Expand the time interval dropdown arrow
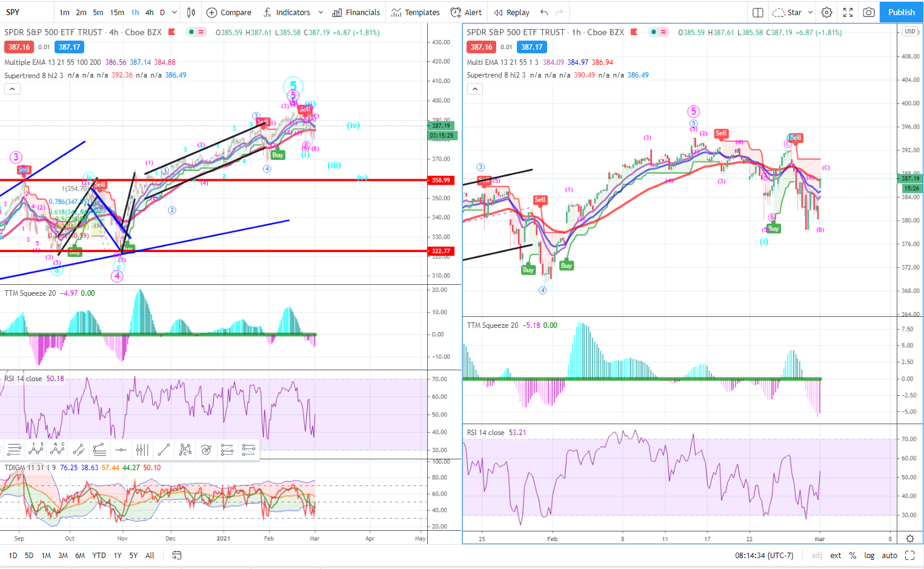The width and height of the screenshot is (924, 569). (174, 12)
